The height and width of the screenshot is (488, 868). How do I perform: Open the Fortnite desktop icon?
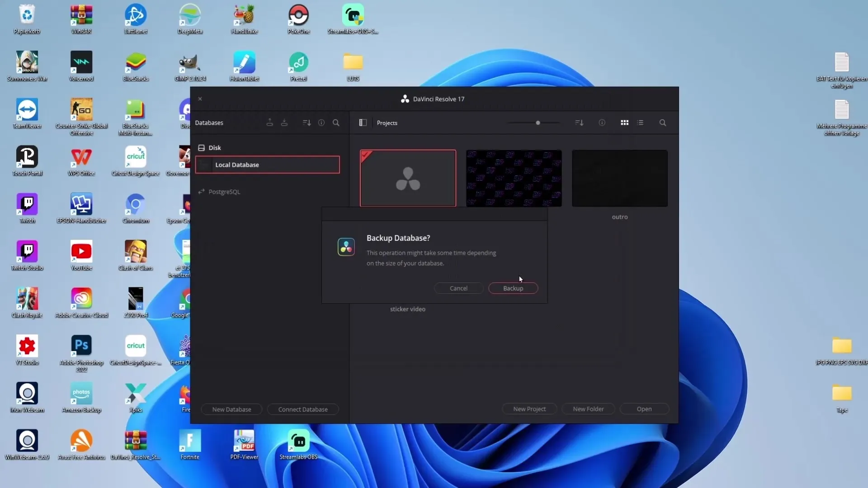pyautogui.click(x=190, y=445)
